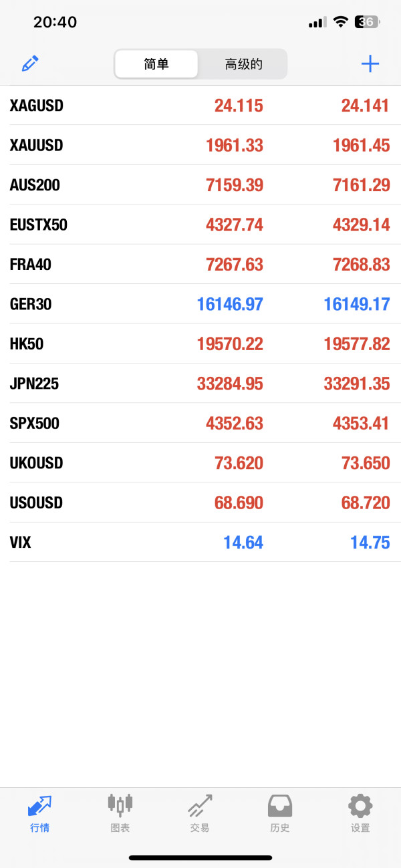Tap SPX500 bid price 4352.63
The width and height of the screenshot is (401, 868).
235,424
